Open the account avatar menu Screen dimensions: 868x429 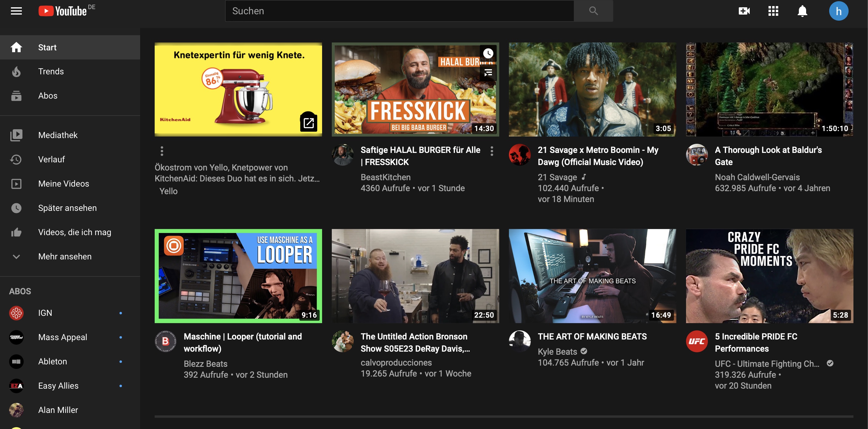point(838,11)
